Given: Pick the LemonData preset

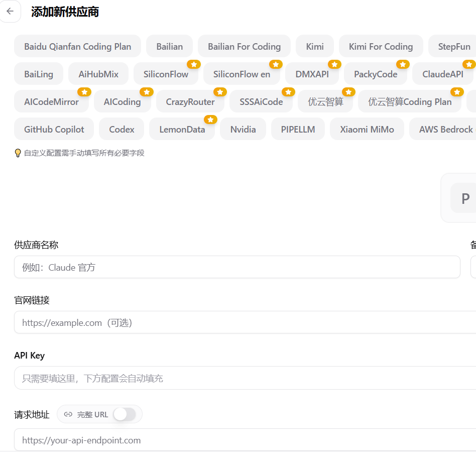Looking at the screenshot, I should click(x=182, y=129).
